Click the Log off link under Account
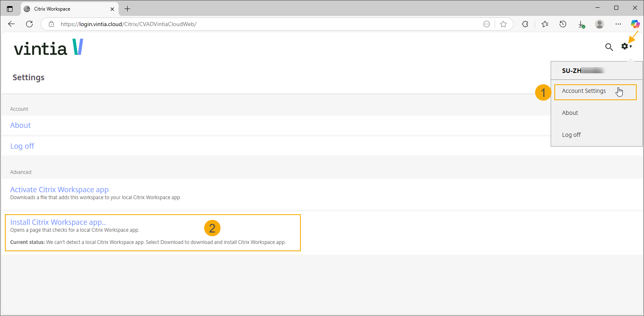 [22, 146]
